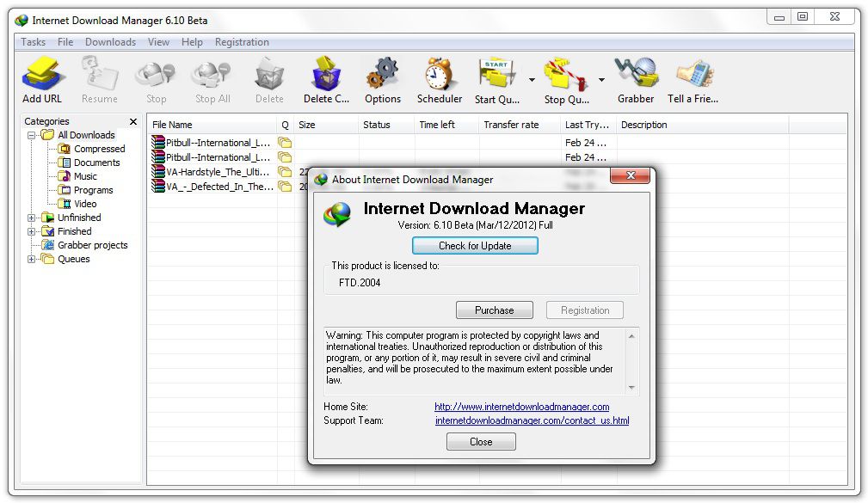Click the Check for Update button
This screenshot has height=503, width=868.
[x=475, y=246]
